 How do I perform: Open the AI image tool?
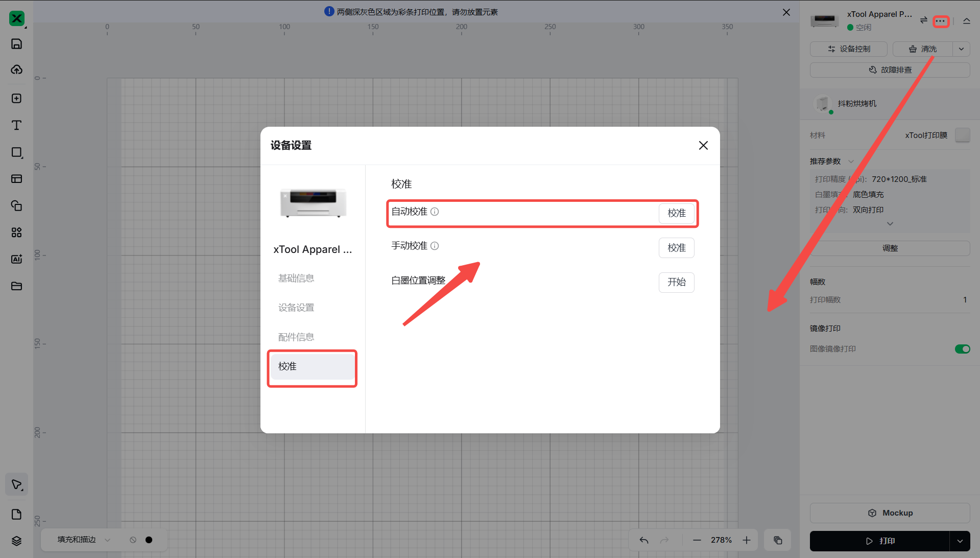16,259
